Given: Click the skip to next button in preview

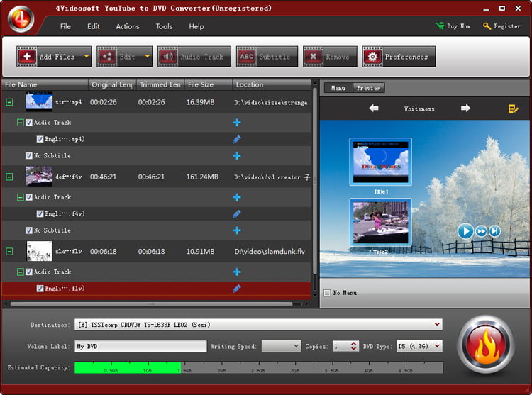Looking at the screenshot, I should point(494,231).
